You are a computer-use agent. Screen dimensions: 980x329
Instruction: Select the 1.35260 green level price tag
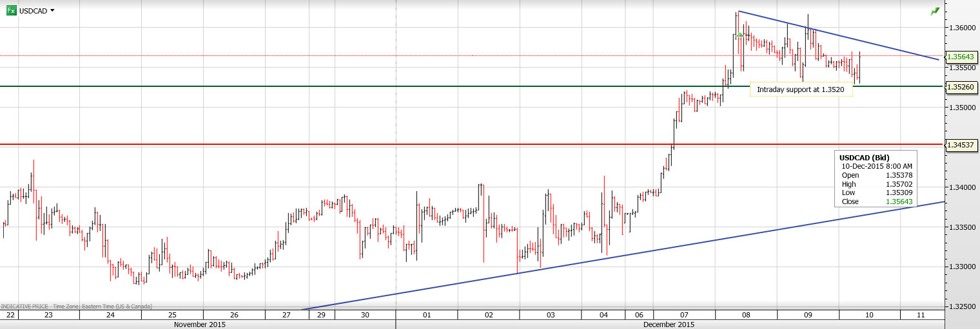pyautogui.click(x=961, y=86)
